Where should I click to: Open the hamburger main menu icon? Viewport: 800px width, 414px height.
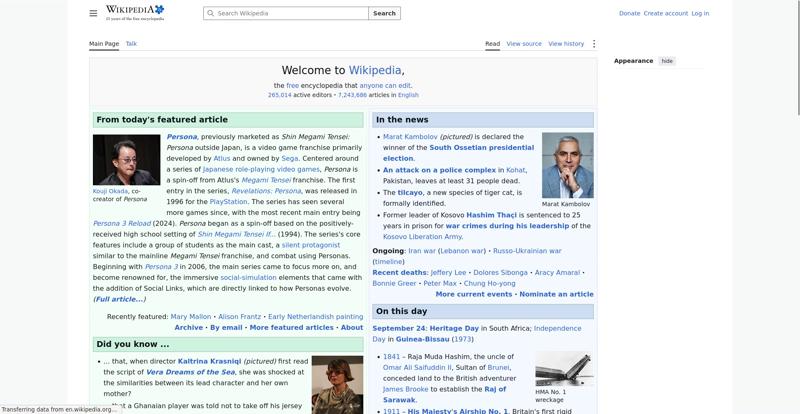[93, 13]
